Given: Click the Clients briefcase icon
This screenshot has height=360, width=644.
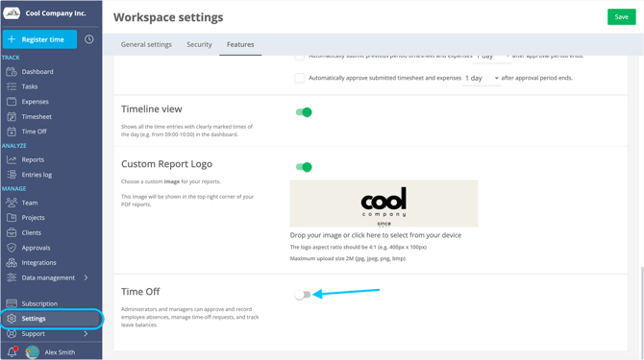Looking at the screenshot, I should (x=12, y=232).
